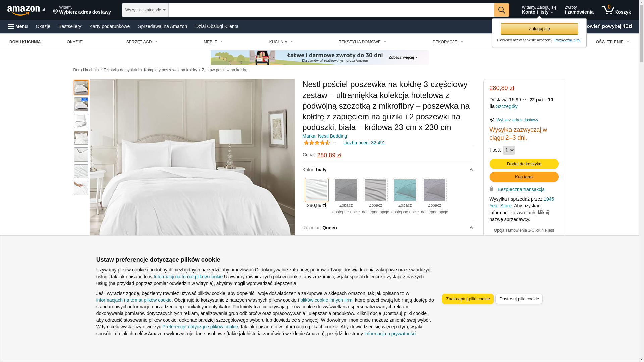644x362 pixels.
Task: Click the delivery address location pin
Action: pyautogui.click(x=55, y=12)
